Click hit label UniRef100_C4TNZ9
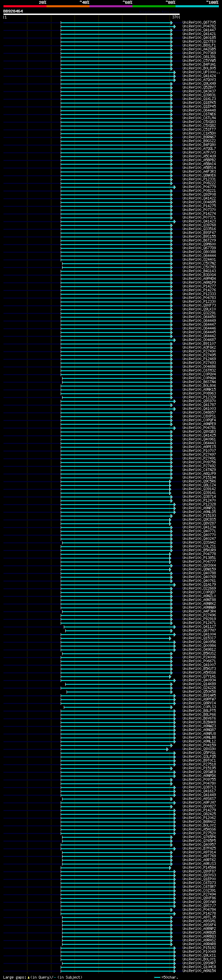The width and height of the screenshot is (222, 980). pyautogui.click(x=199, y=469)
